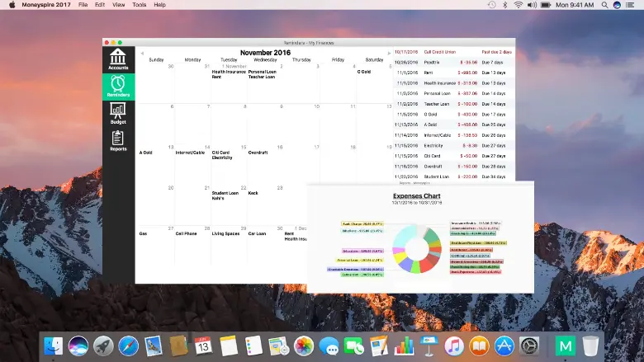Open the Tools menu
The image size is (644, 362).
tap(140, 5)
